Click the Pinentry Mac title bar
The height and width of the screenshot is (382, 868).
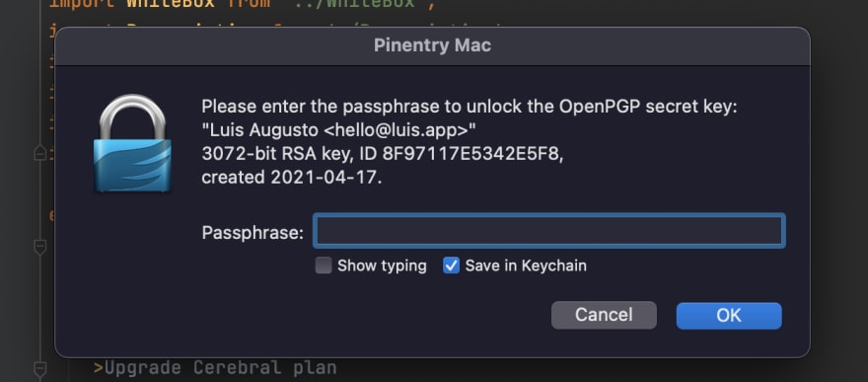point(432,46)
